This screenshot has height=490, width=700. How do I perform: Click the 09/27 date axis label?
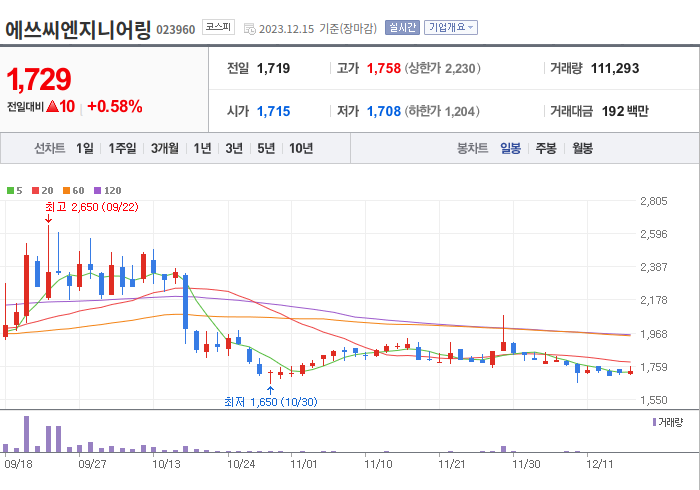point(92,464)
